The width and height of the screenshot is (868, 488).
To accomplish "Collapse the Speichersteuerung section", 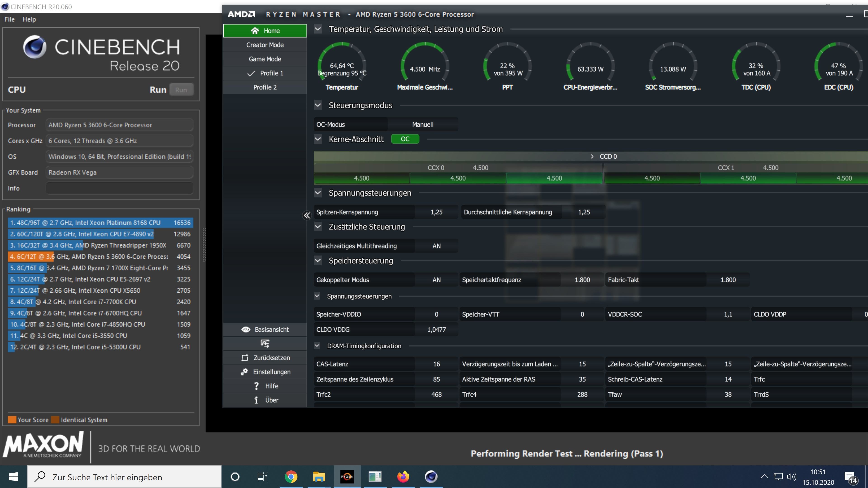I will (318, 260).
